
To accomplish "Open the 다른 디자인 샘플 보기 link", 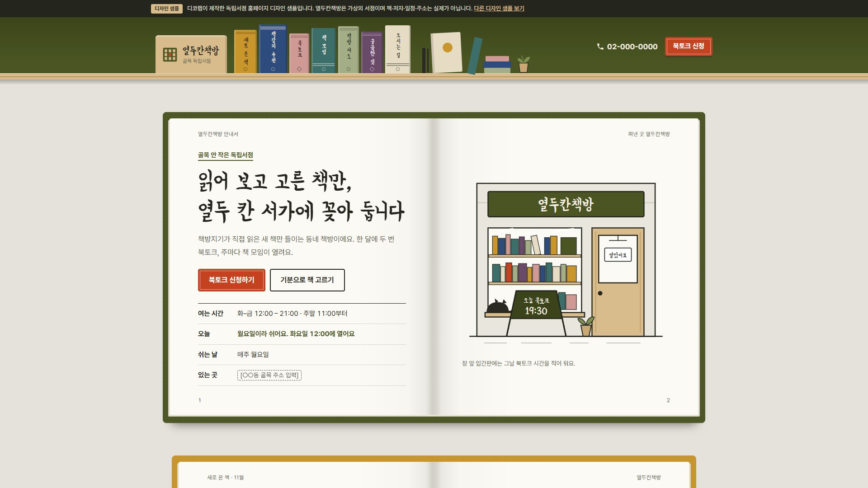I will tap(499, 8).
